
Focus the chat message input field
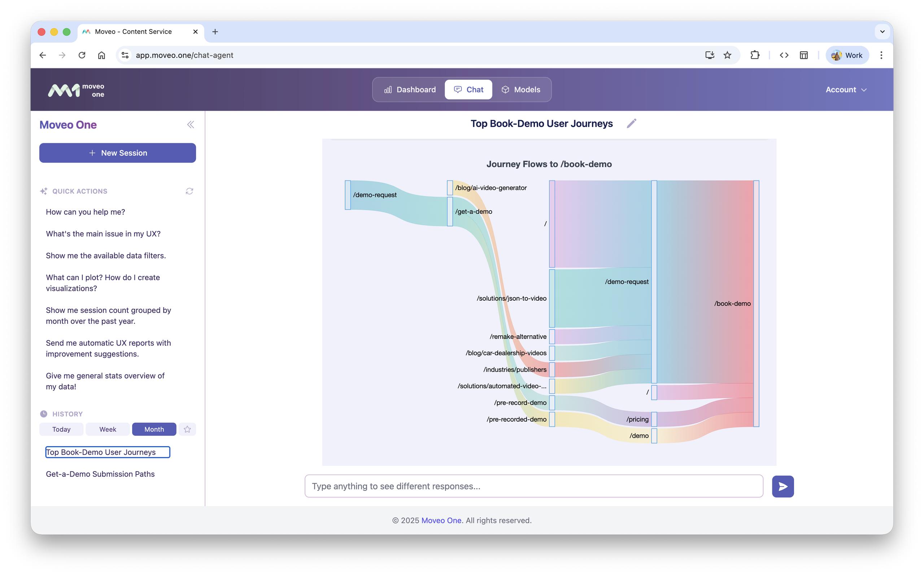pyautogui.click(x=533, y=486)
